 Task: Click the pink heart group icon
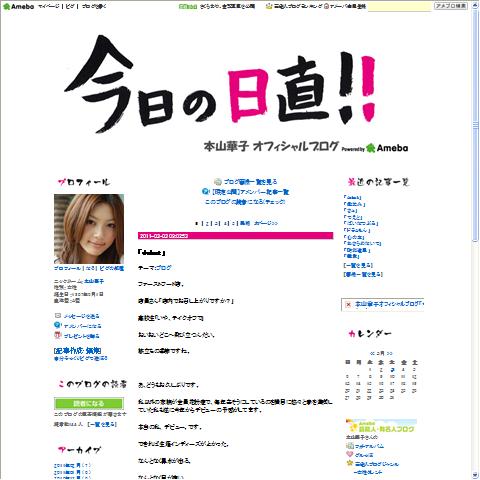(349, 454)
